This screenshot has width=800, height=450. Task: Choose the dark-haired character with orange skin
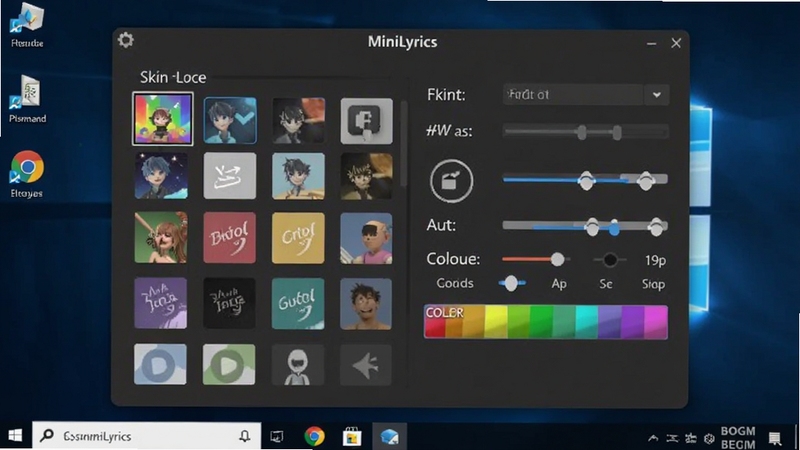click(298, 120)
